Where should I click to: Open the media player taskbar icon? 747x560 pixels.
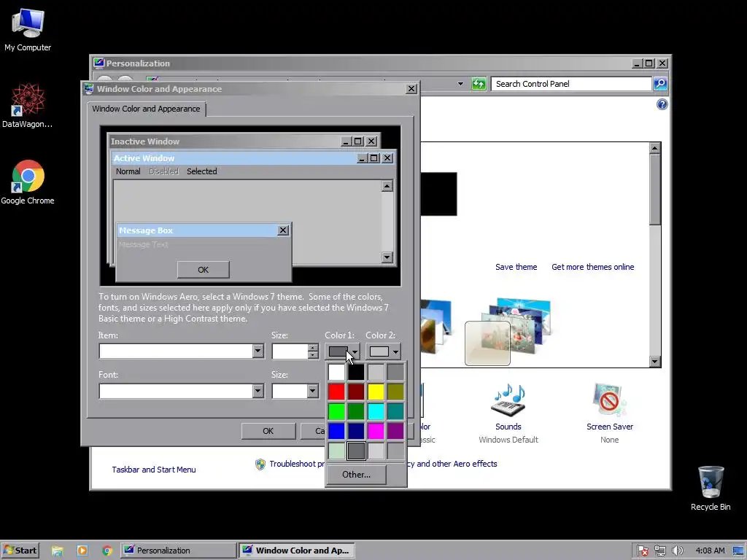click(x=82, y=551)
